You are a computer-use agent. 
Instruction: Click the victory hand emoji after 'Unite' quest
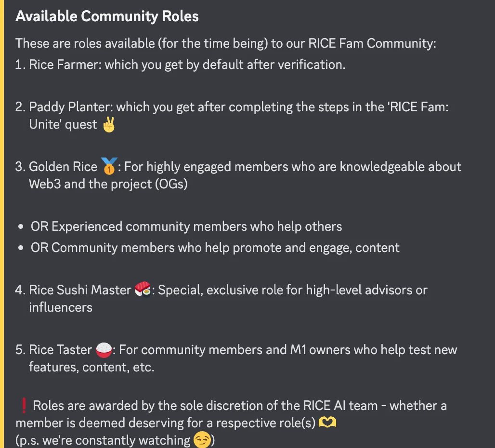click(109, 124)
